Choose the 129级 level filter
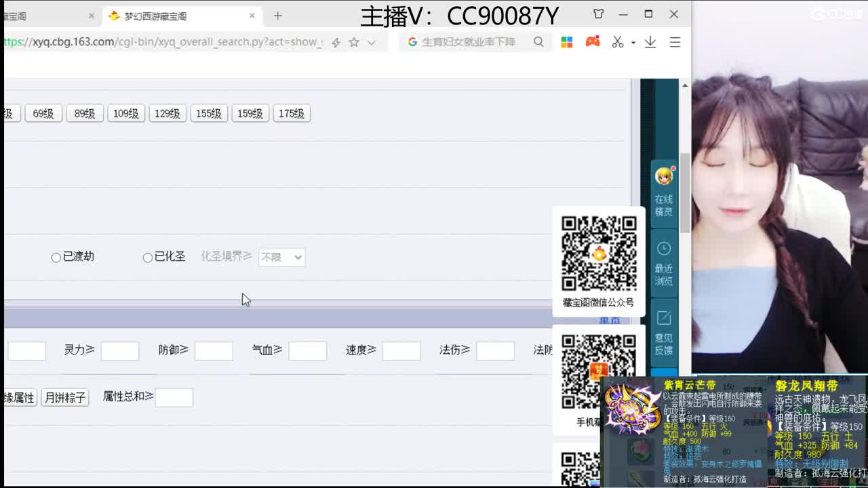Viewport: 868px width, 488px height. pos(167,113)
